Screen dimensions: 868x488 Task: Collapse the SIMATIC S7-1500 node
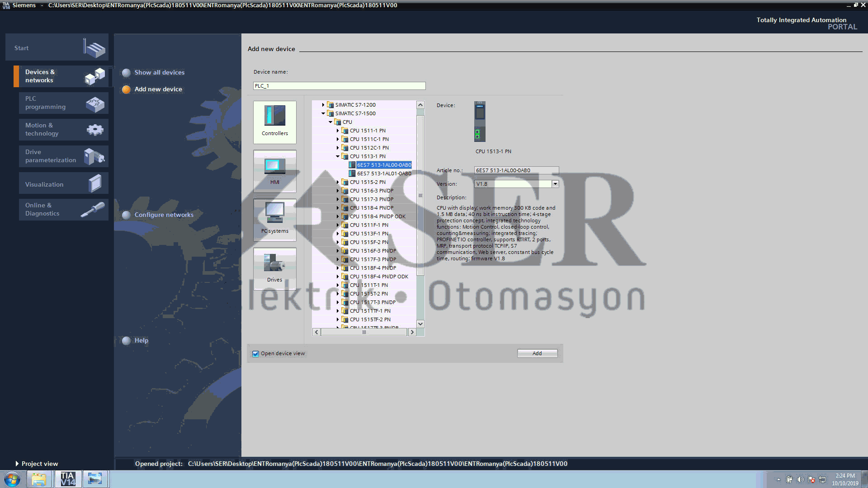pyautogui.click(x=323, y=113)
